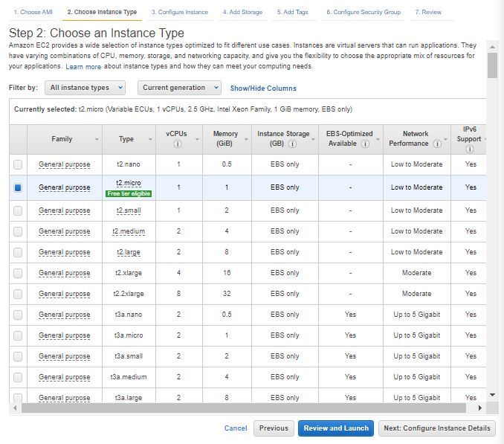Click the EBS-Optimized Available info icon

tap(365, 144)
